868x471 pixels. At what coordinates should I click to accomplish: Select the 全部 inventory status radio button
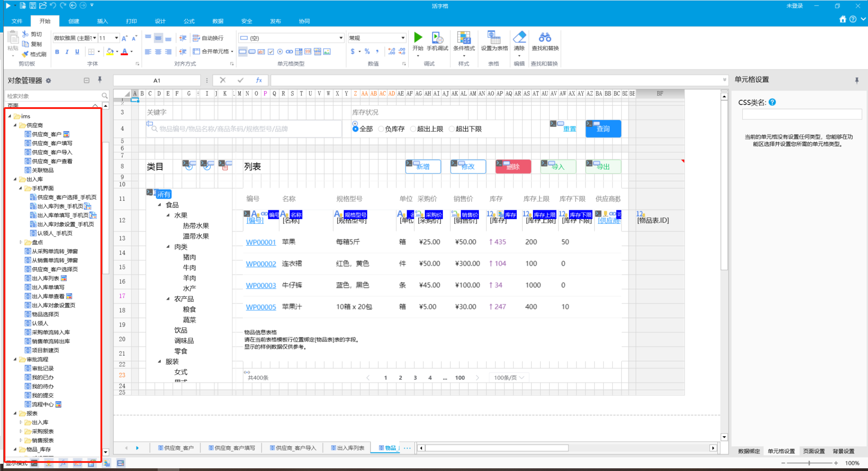click(x=355, y=129)
